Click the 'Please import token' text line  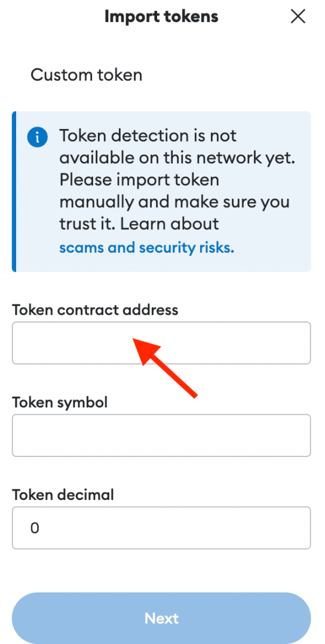139,180
